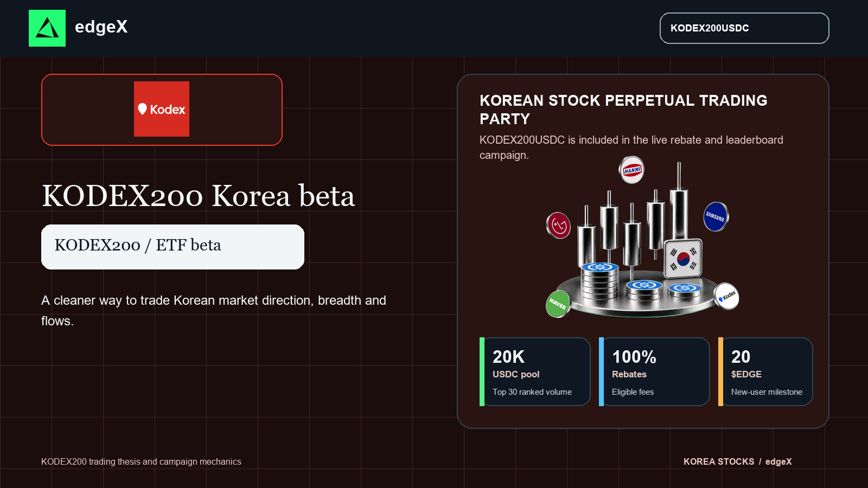Click the edgeX brand name text
The width and height of the screenshot is (868, 488).
tap(101, 27)
